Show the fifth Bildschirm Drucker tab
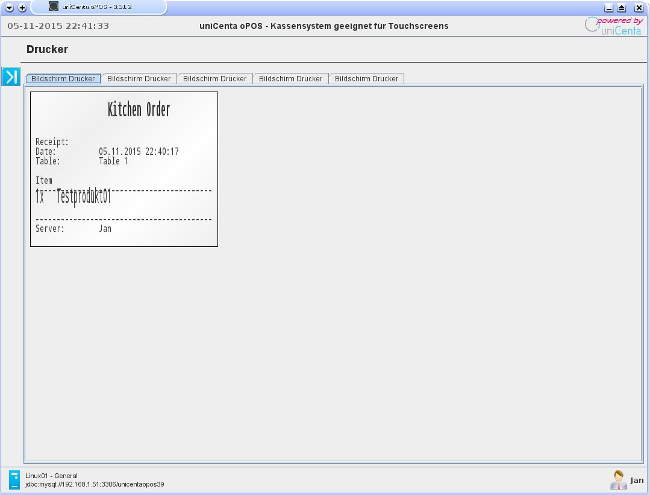Viewport: 650px width, 495px height. (366, 78)
